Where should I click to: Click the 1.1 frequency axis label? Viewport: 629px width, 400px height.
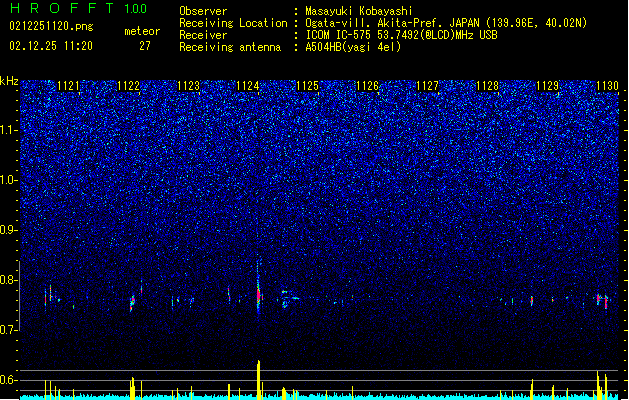(8, 130)
